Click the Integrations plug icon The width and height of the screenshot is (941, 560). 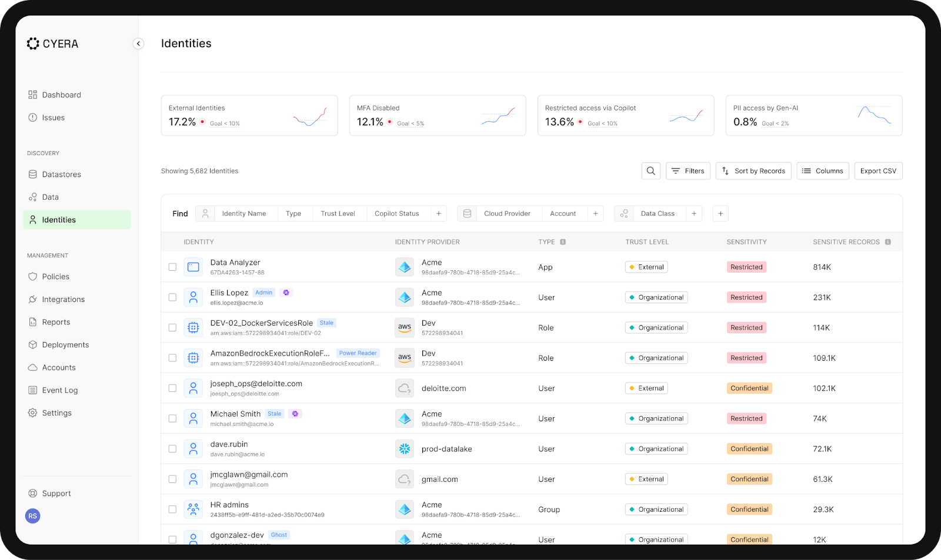click(x=33, y=299)
